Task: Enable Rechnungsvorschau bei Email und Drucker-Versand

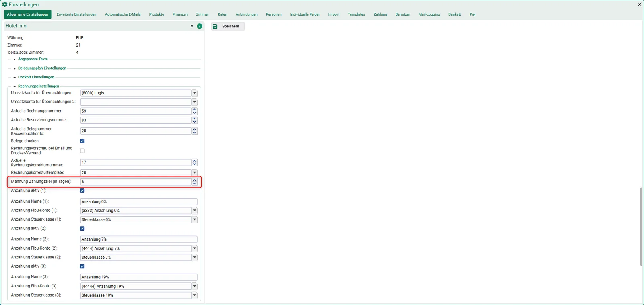Action: (82, 151)
